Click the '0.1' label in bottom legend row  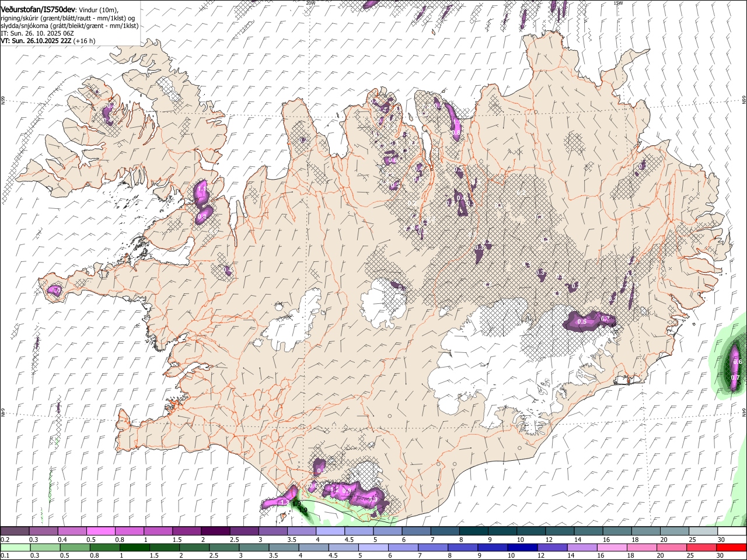pyautogui.click(x=5, y=556)
